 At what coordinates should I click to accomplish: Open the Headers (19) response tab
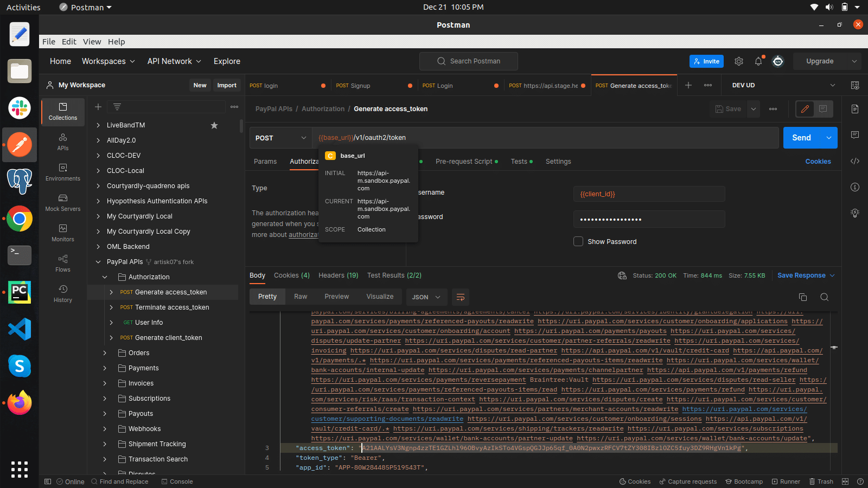[x=338, y=275]
